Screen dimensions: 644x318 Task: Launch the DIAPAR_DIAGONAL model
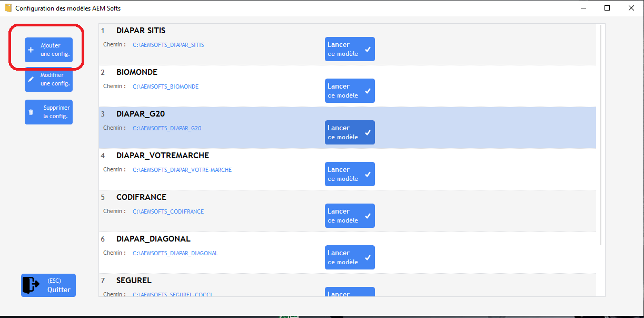(349, 257)
